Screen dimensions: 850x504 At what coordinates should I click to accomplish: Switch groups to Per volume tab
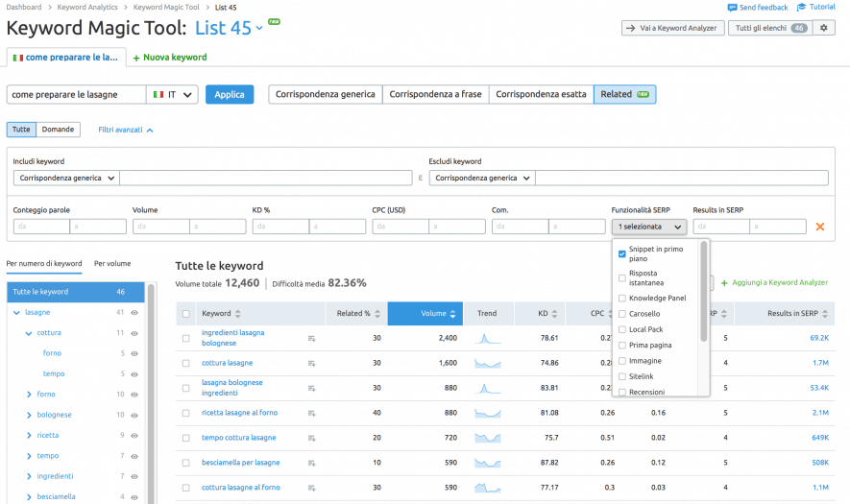coord(112,264)
